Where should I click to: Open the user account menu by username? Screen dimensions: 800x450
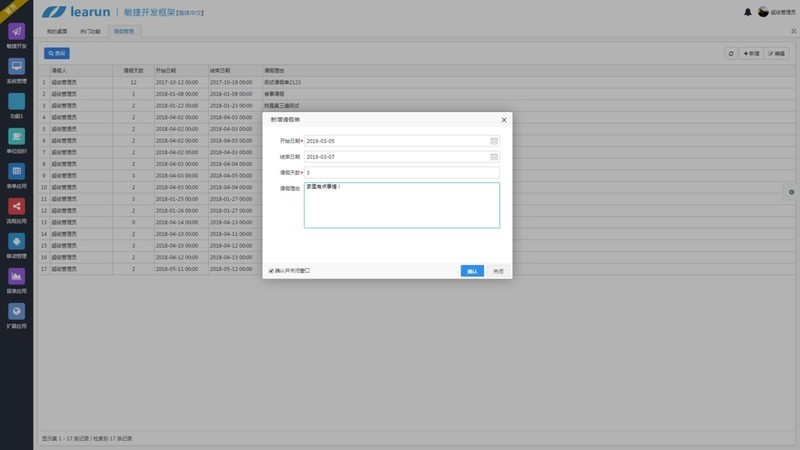click(783, 12)
